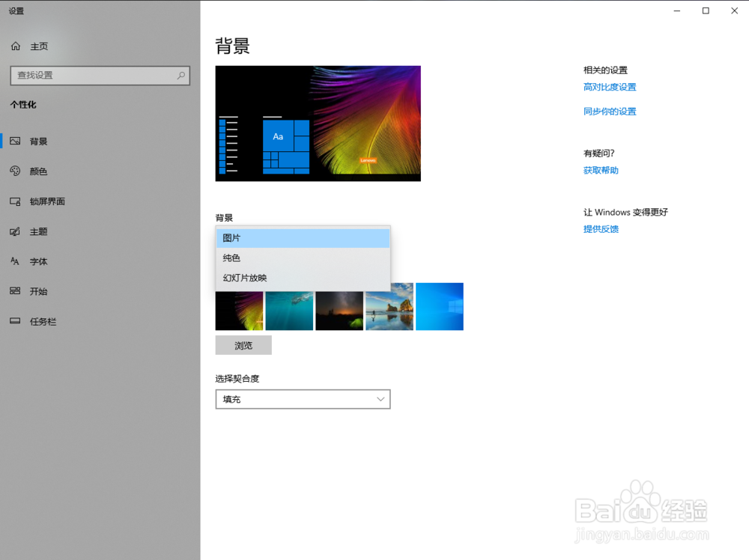Click the magnifier icon in search box
This screenshot has height=560, width=749.
(181, 76)
